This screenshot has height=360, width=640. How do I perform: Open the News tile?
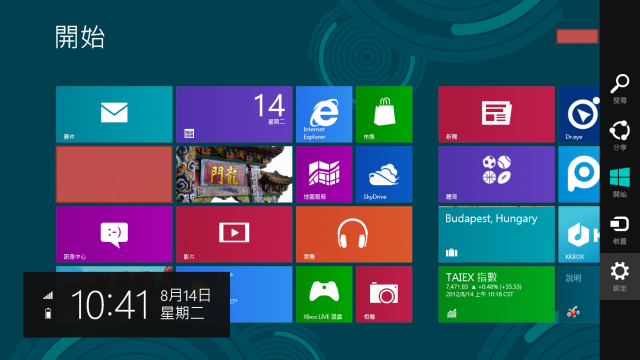coord(496,114)
